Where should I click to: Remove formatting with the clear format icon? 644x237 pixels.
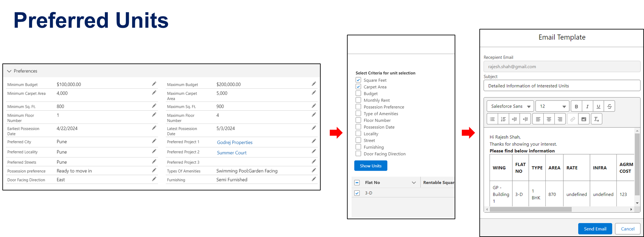point(596,119)
